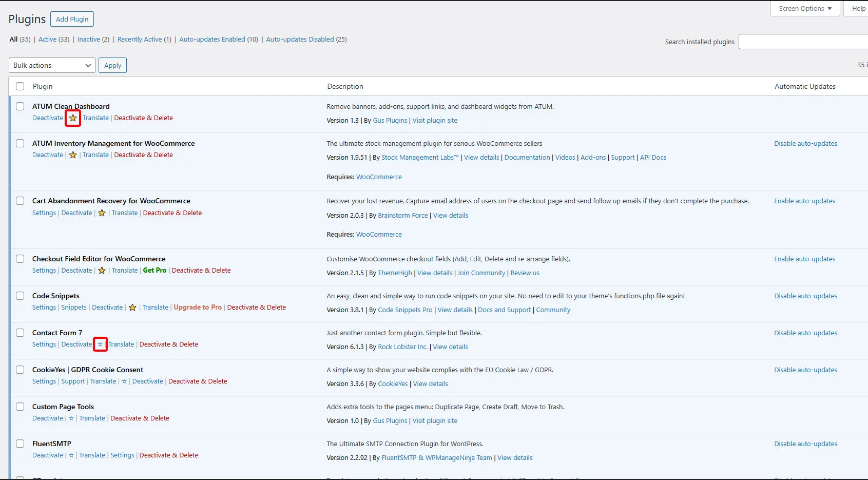Click star icon under ATUM Inventory Management
868x480 pixels.
pos(73,155)
